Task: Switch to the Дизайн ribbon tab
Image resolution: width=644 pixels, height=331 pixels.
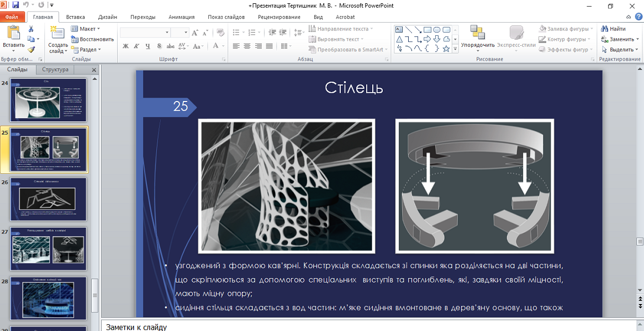Action: point(108,17)
